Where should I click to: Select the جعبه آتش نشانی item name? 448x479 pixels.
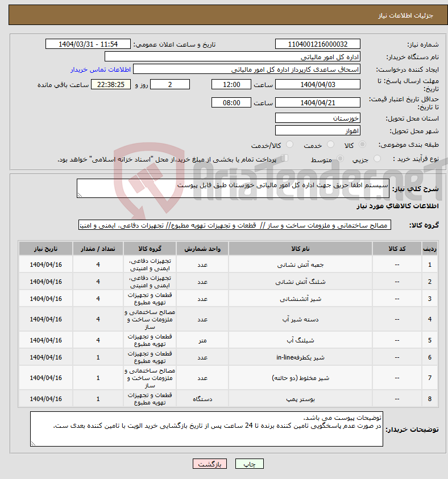pyautogui.click(x=300, y=265)
